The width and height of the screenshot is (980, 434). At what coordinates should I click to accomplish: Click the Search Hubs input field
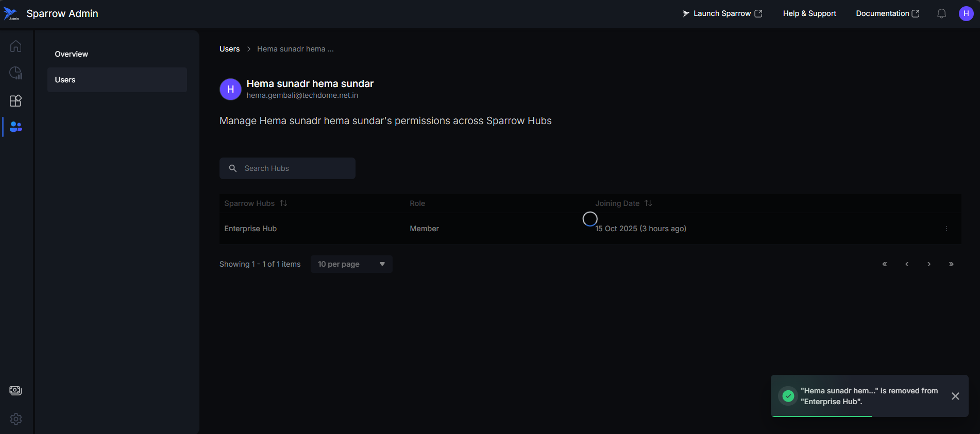click(294, 168)
